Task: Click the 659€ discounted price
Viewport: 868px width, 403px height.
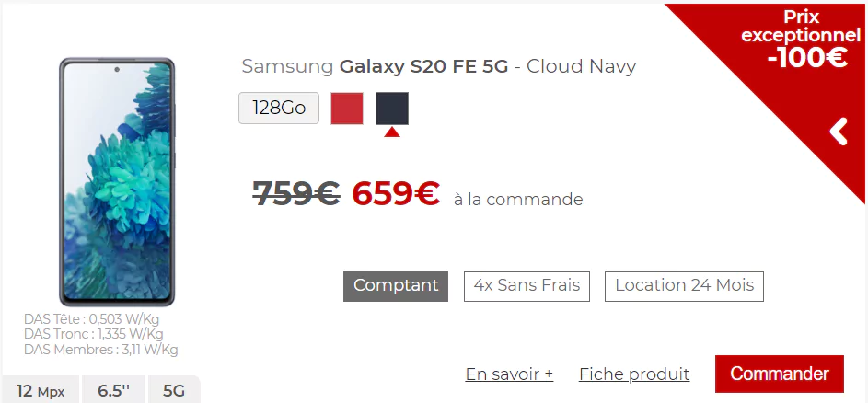Action: [x=396, y=193]
